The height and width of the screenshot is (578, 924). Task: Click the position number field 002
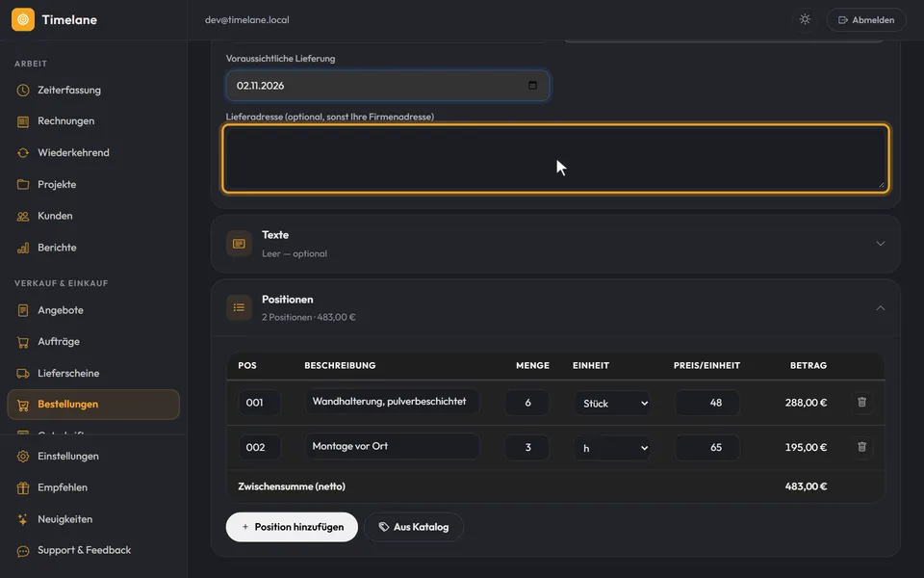pos(259,448)
